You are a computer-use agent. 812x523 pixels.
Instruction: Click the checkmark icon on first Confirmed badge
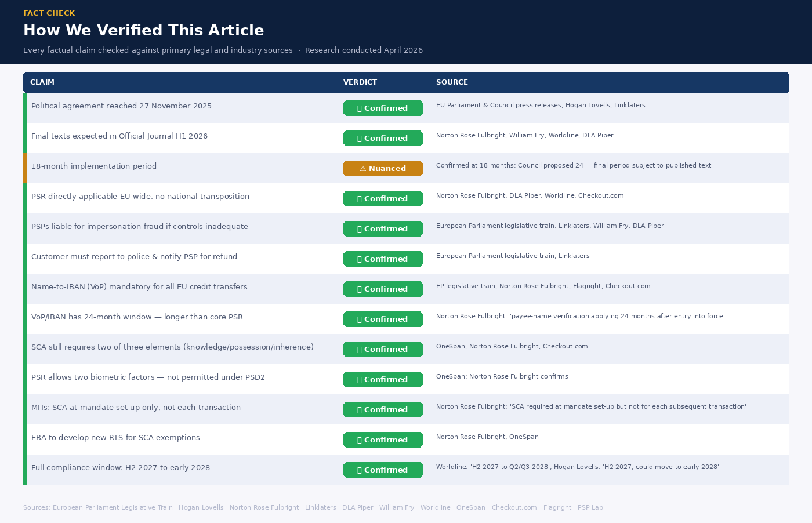coord(358,108)
